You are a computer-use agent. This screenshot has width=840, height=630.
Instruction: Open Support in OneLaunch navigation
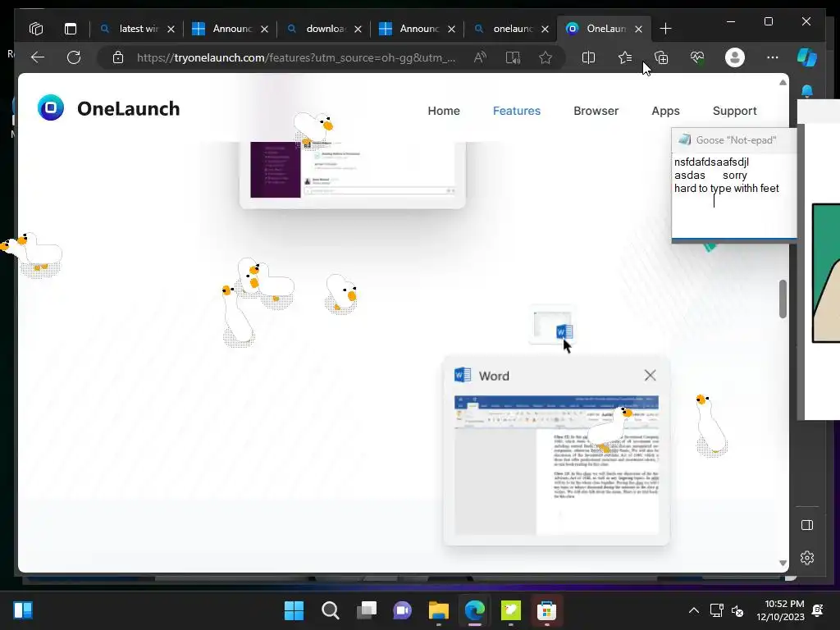pyautogui.click(x=734, y=111)
